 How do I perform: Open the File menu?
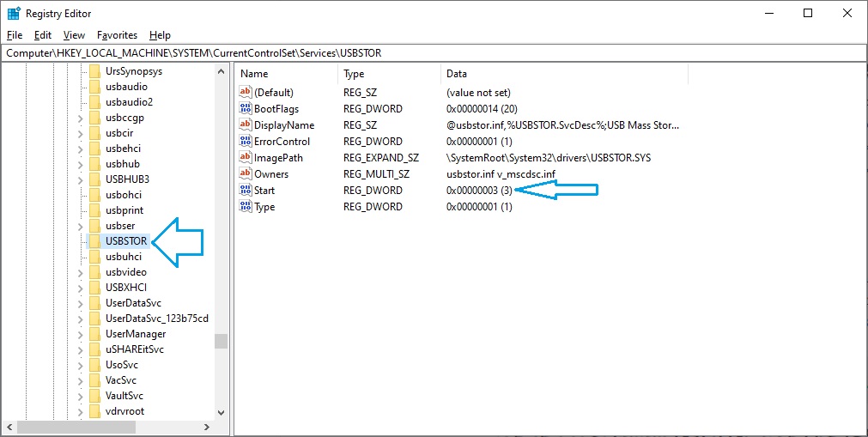click(15, 35)
